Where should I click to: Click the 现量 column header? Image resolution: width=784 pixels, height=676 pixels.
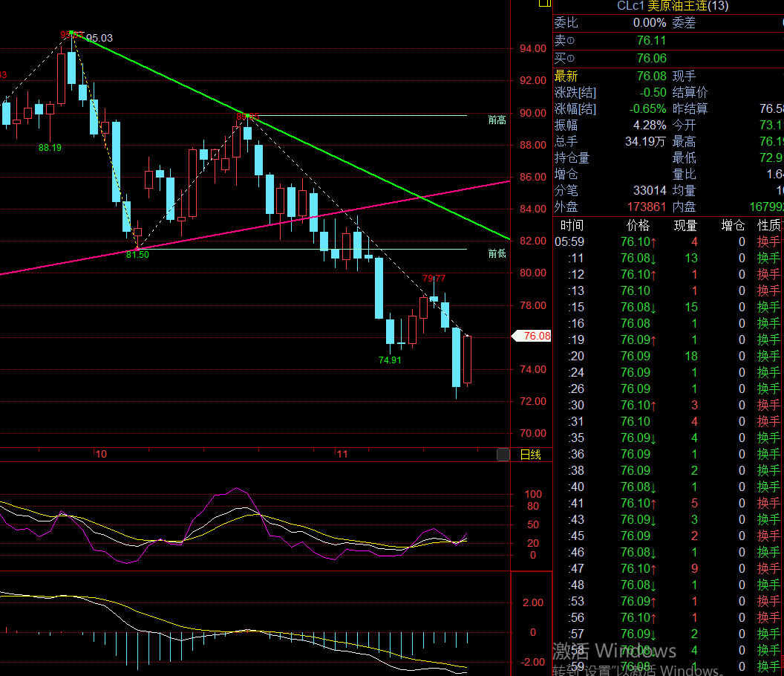coord(685,225)
